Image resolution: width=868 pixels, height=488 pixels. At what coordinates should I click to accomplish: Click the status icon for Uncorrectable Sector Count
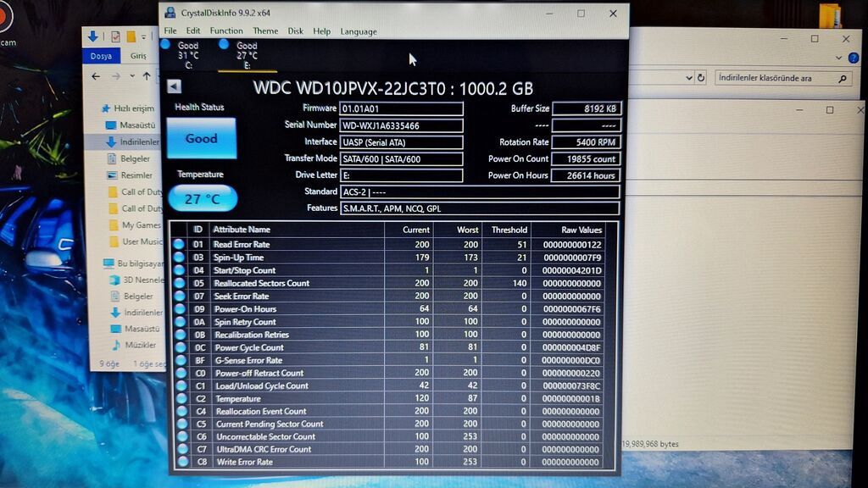[x=183, y=436]
